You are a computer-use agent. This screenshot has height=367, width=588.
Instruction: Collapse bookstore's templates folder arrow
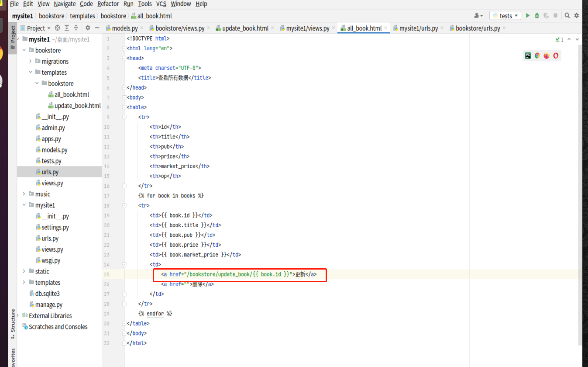point(31,73)
